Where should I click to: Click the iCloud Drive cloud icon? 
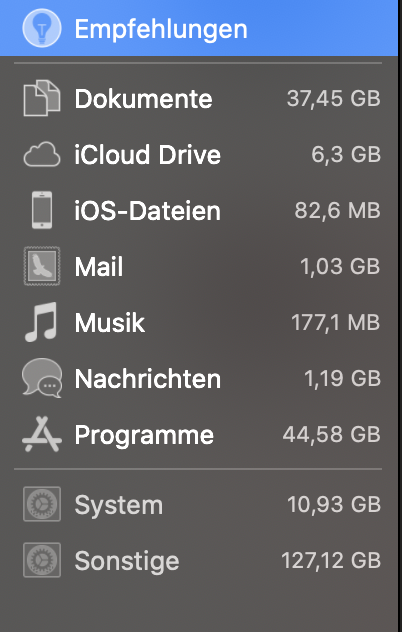click(42, 154)
